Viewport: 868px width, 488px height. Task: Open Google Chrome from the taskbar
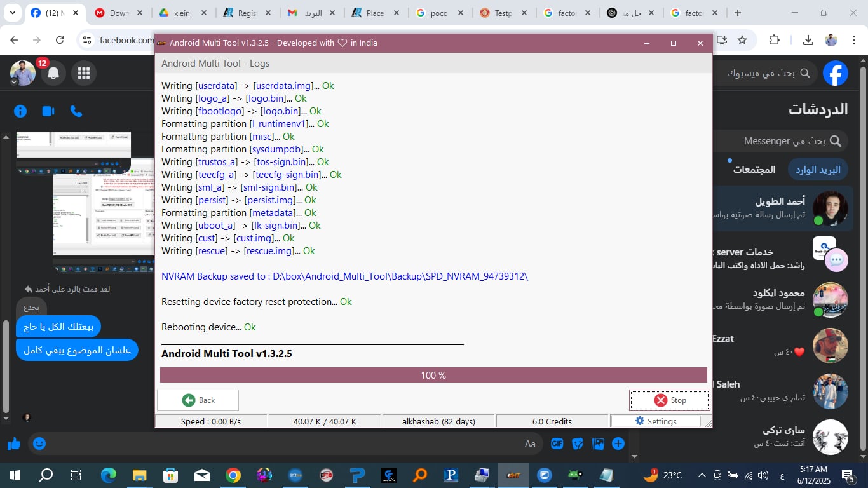(233, 475)
